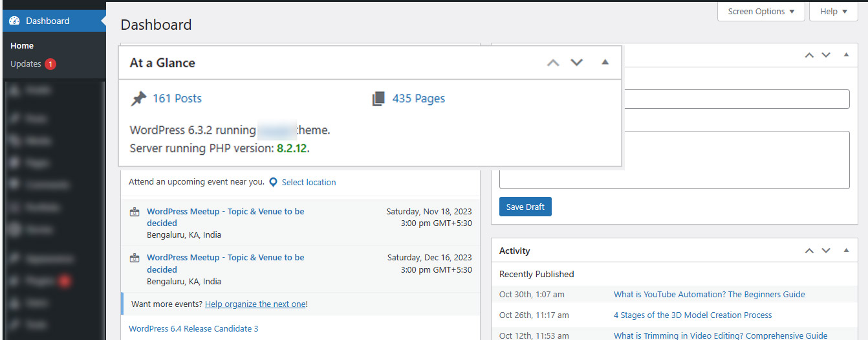This screenshot has width=868, height=340.
Task: Open the Nov 18 WordPress Meetup link
Action: (225, 217)
